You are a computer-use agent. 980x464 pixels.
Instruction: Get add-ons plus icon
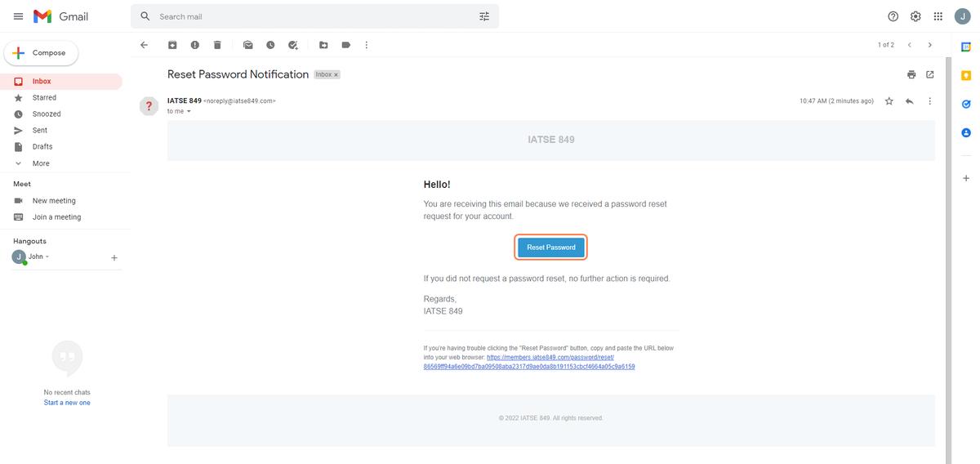pos(965,178)
